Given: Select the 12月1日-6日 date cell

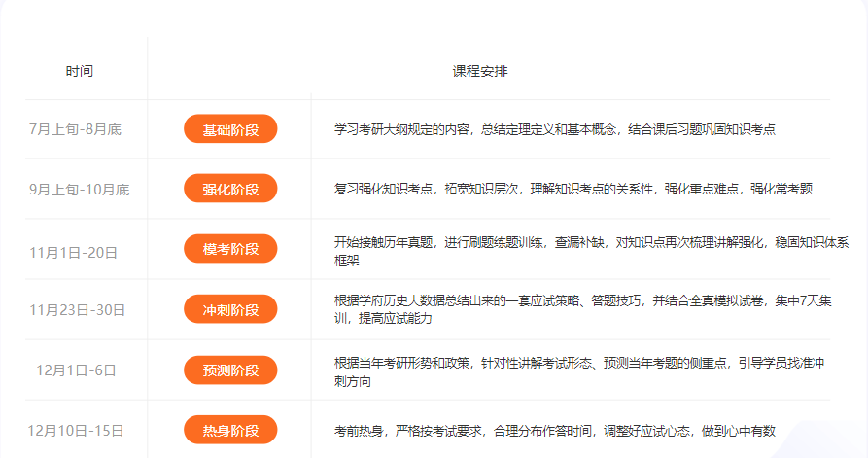Looking at the screenshot, I should coord(76,370).
